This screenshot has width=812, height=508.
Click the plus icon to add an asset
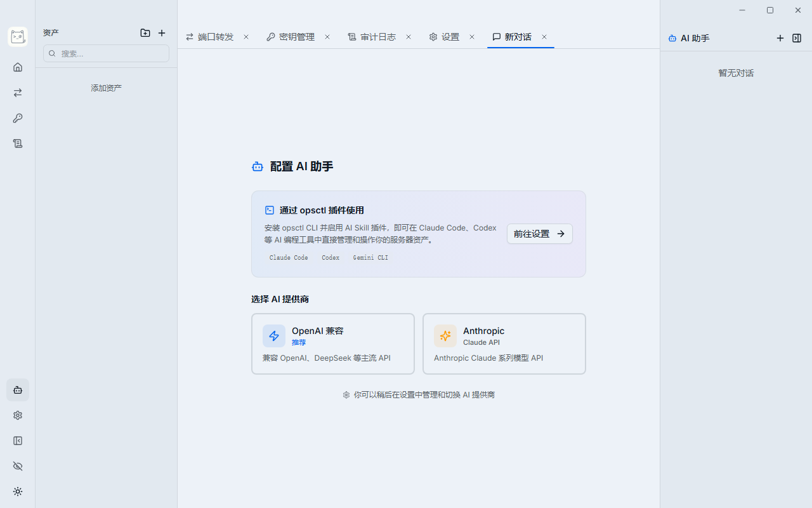pyautogui.click(x=162, y=33)
